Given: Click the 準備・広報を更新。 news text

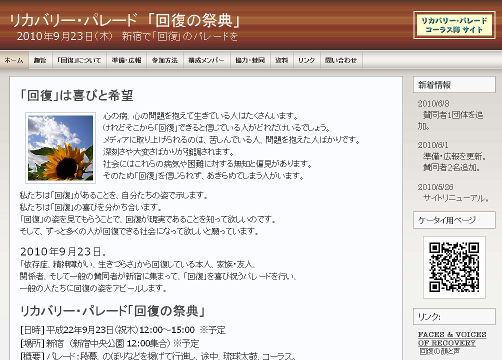Looking at the screenshot, I should tap(455, 156).
